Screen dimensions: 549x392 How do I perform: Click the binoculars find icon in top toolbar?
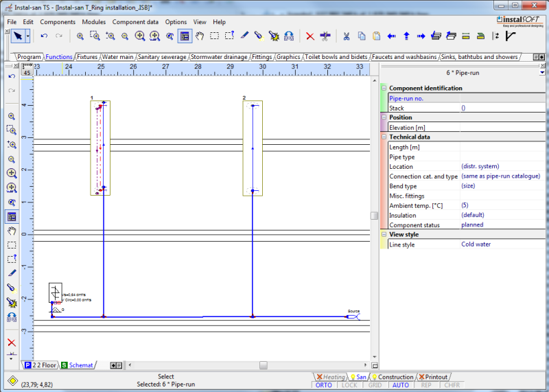(x=289, y=36)
